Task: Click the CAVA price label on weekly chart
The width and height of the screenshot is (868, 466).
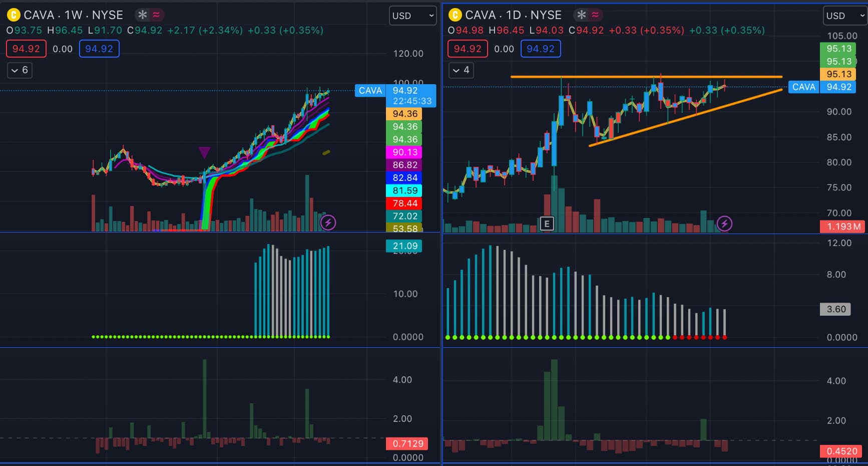Action: click(x=370, y=91)
